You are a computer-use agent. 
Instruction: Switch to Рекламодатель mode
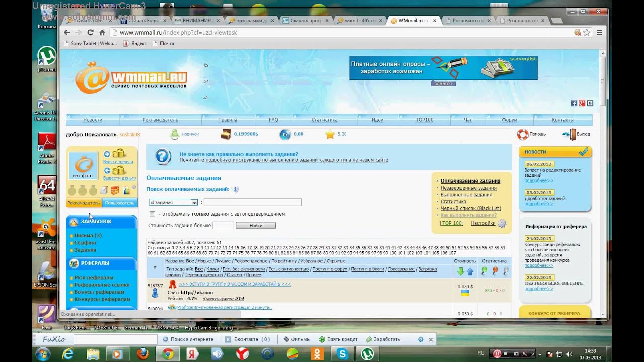click(84, 203)
